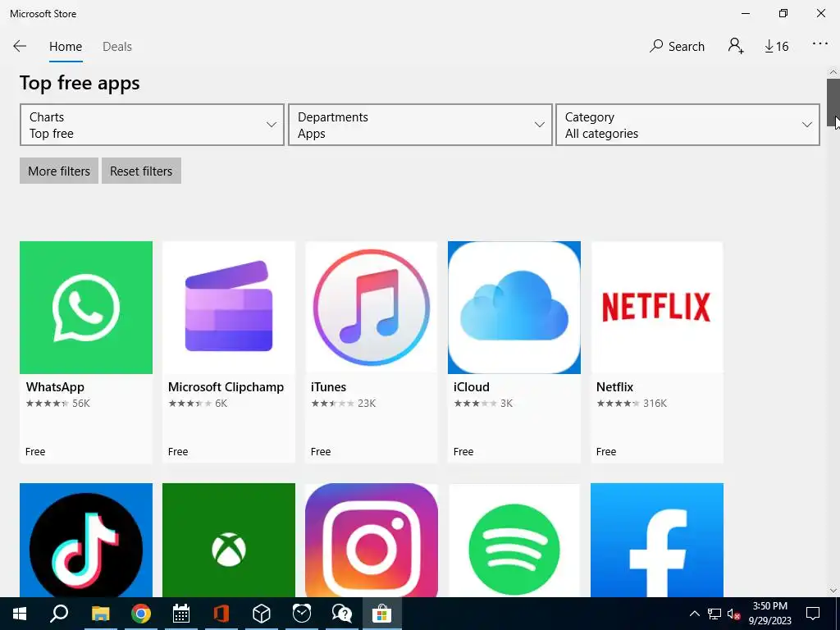Viewport: 840px width, 630px height.
Task: Open the Xbox app icon
Action: tap(229, 540)
